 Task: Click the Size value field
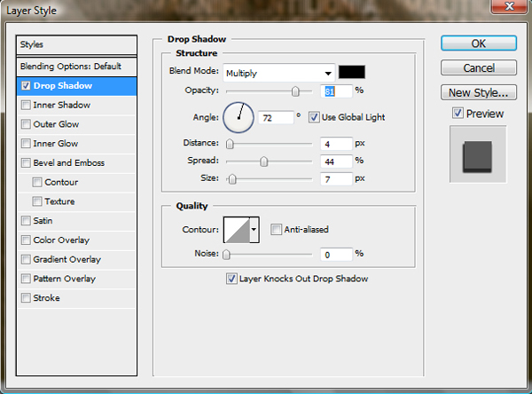(336, 179)
